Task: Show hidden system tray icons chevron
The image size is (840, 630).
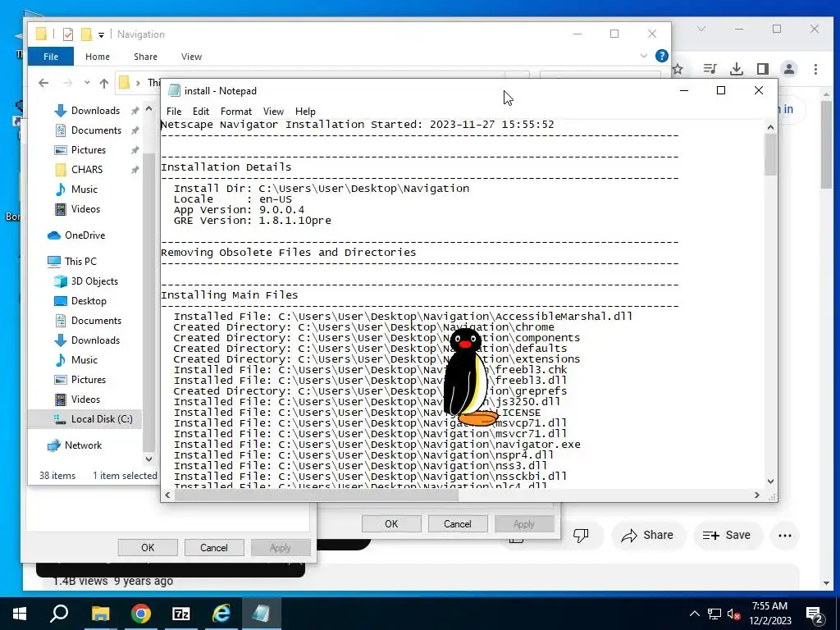Action: [695, 614]
